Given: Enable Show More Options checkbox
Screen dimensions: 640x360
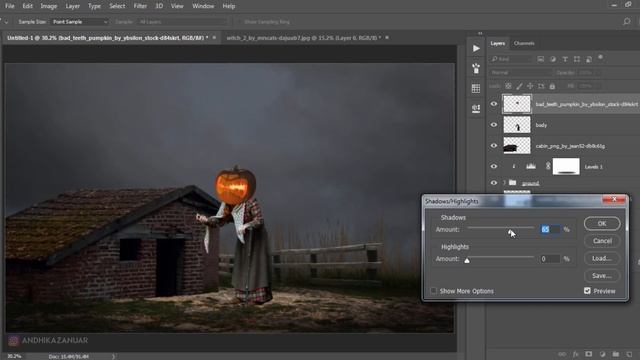Looking at the screenshot, I should coord(433,291).
